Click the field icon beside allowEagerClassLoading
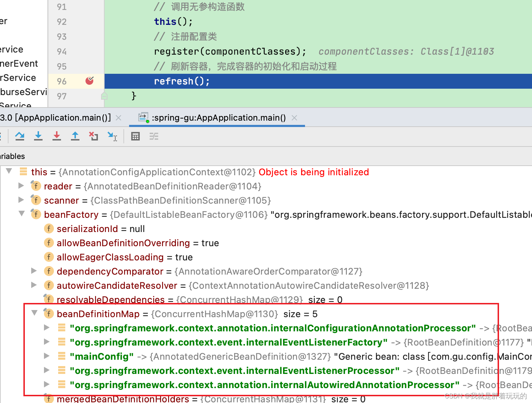The image size is (532, 403). (x=49, y=257)
